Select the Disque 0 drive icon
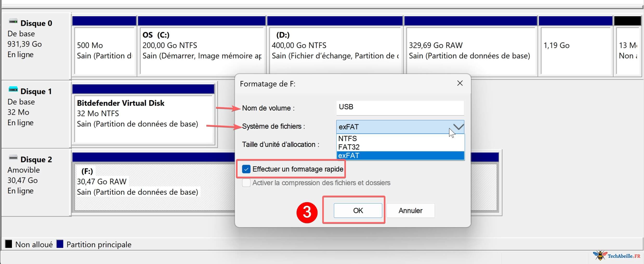644x264 pixels. coord(12,22)
